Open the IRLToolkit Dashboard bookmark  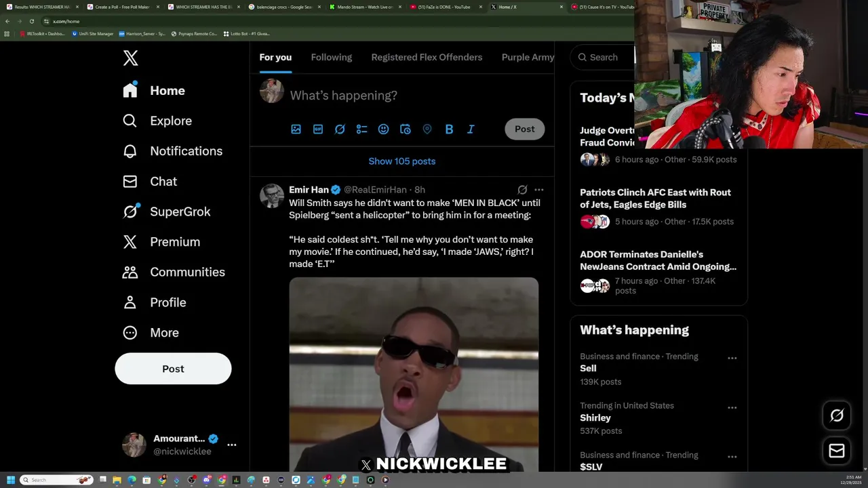click(x=42, y=33)
